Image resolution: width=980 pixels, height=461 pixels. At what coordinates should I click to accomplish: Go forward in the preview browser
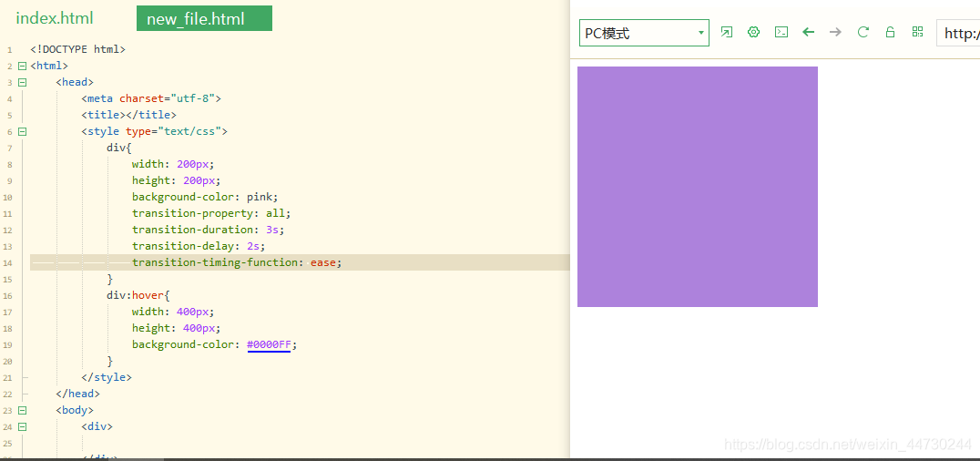(x=835, y=32)
